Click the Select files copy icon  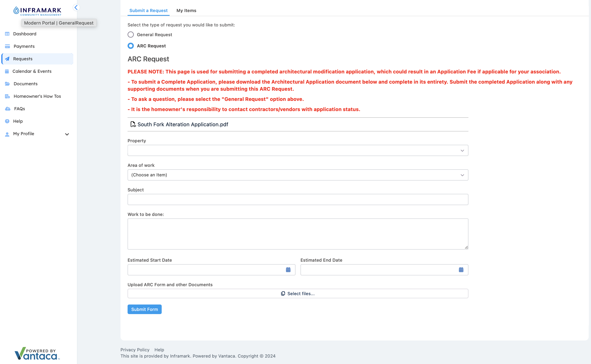[283, 294]
